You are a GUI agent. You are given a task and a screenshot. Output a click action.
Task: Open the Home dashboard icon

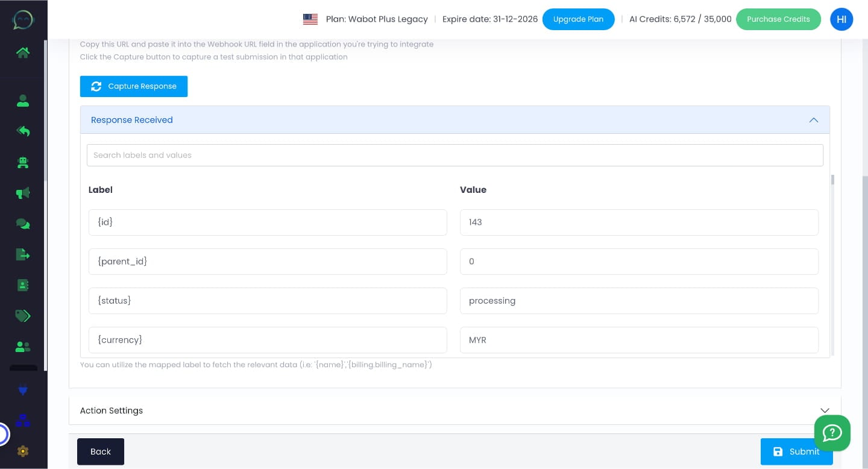click(x=23, y=52)
